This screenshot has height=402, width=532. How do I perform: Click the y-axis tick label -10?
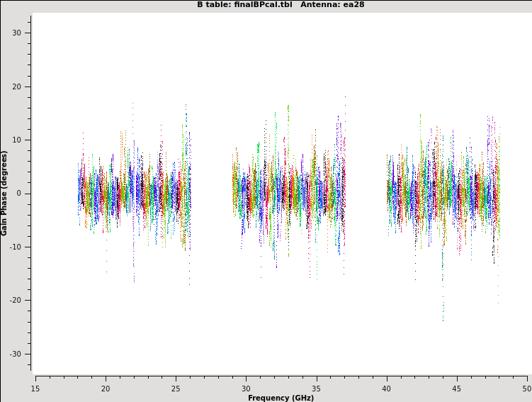(x=16, y=247)
